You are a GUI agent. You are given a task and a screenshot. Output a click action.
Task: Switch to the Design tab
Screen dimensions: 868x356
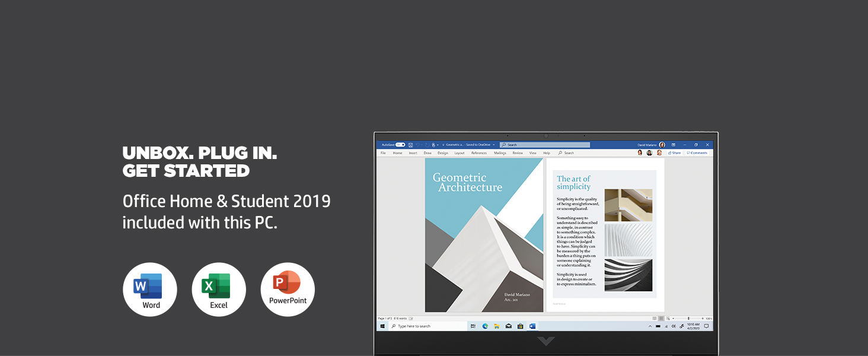click(x=443, y=153)
